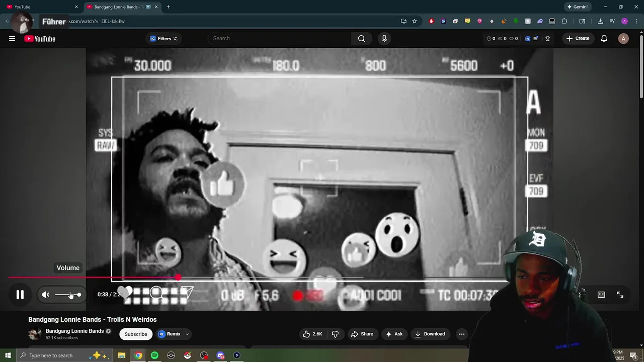Enter fullscreen mode
Screen dimensions: 644x362
(x=620, y=295)
